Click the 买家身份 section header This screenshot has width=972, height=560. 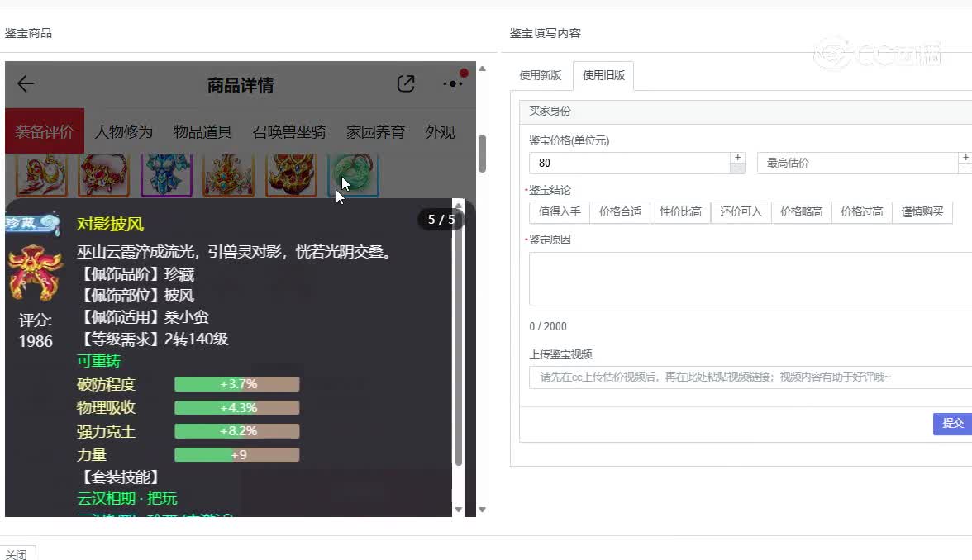tap(746, 112)
